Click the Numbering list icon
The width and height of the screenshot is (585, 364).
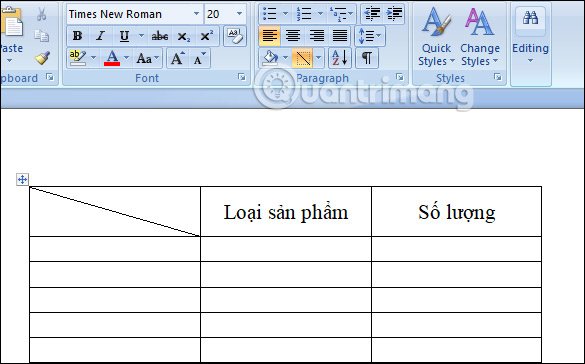pyautogui.click(x=304, y=14)
